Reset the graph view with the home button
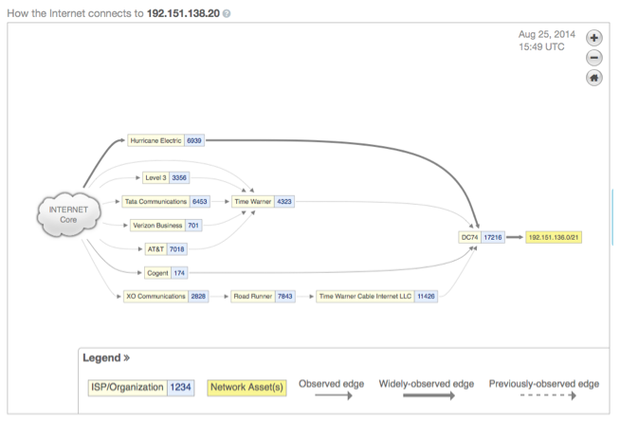The width and height of the screenshot is (620, 421). pyautogui.click(x=594, y=77)
